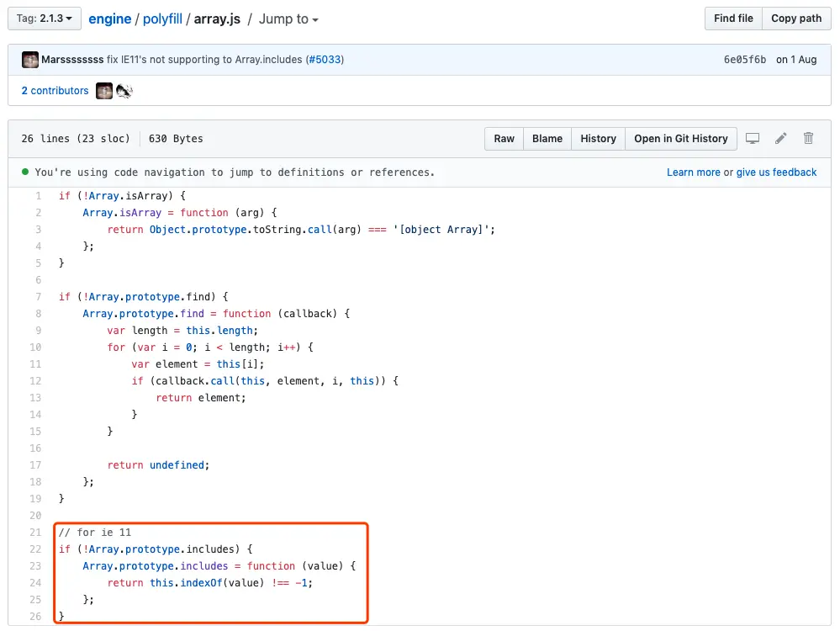Open the first contributor's avatar
The image size is (840, 631).
(103, 90)
